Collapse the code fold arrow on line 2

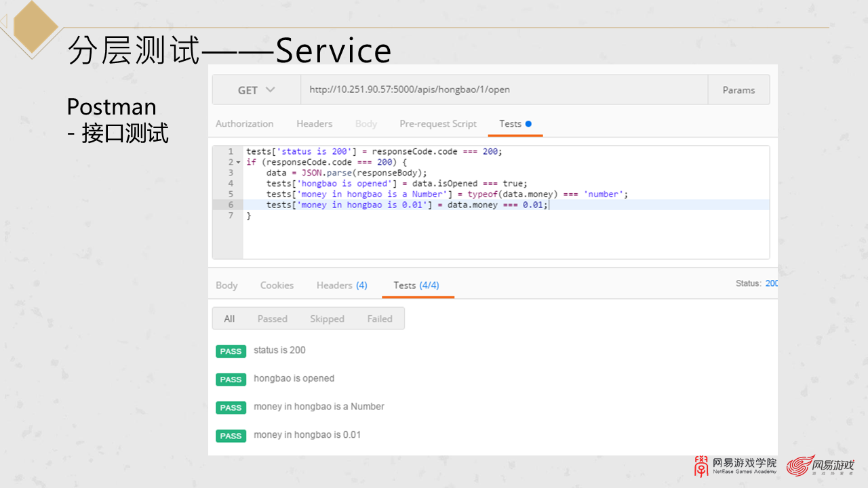click(238, 163)
